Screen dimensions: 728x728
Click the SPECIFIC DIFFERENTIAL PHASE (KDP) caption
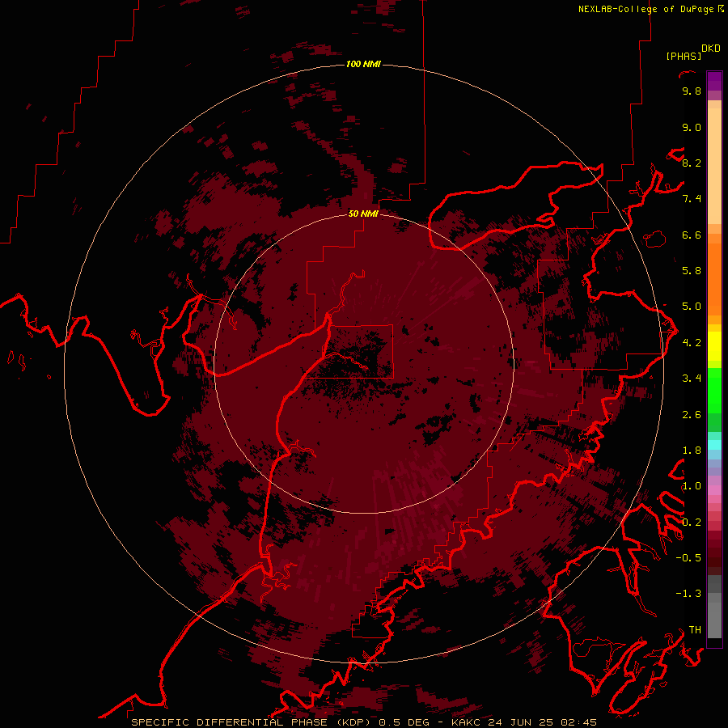pos(252,722)
